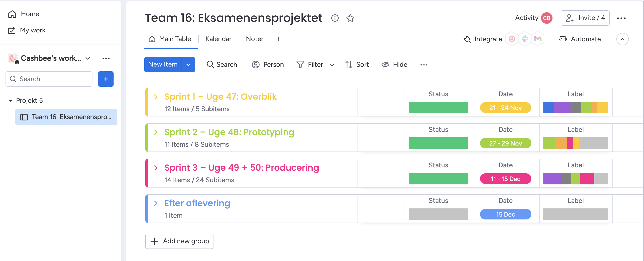Expand the Sprint 1 – Uge 47 group
Screen dimensions: 644x261
[x=156, y=97]
